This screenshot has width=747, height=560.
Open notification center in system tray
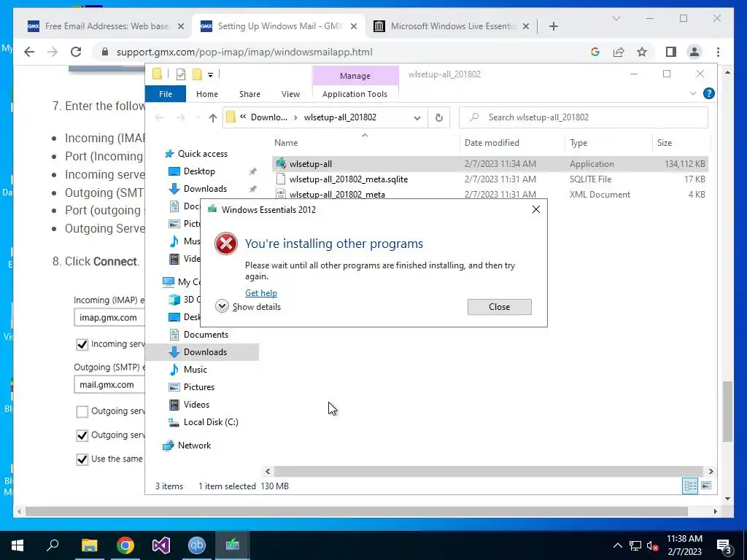[x=724, y=546]
